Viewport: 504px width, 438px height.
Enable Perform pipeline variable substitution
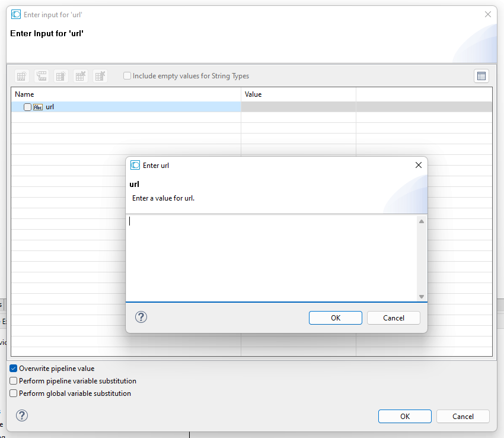point(12,380)
